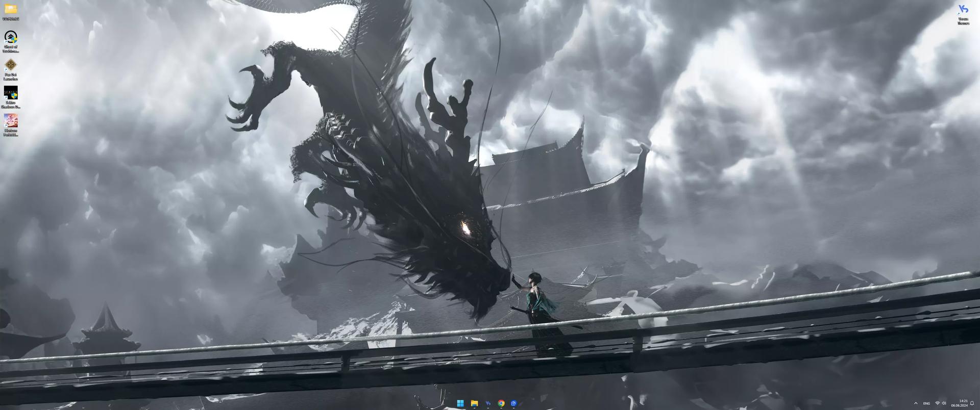Switch to the VS app on the taskbar
Image resolution: width=980 pixels, height=410 pixels.
click(488, 403)
